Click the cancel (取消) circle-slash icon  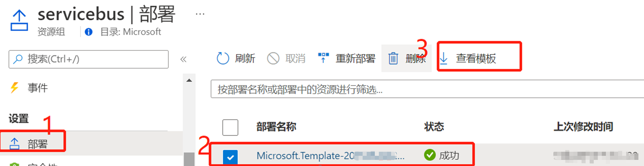point(273,58)
